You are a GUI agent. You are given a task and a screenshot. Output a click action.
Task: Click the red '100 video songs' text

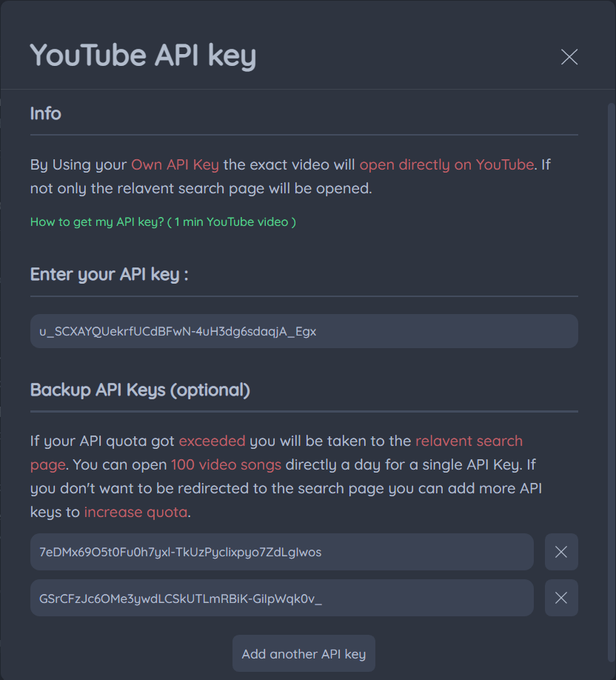click(227, 465)
